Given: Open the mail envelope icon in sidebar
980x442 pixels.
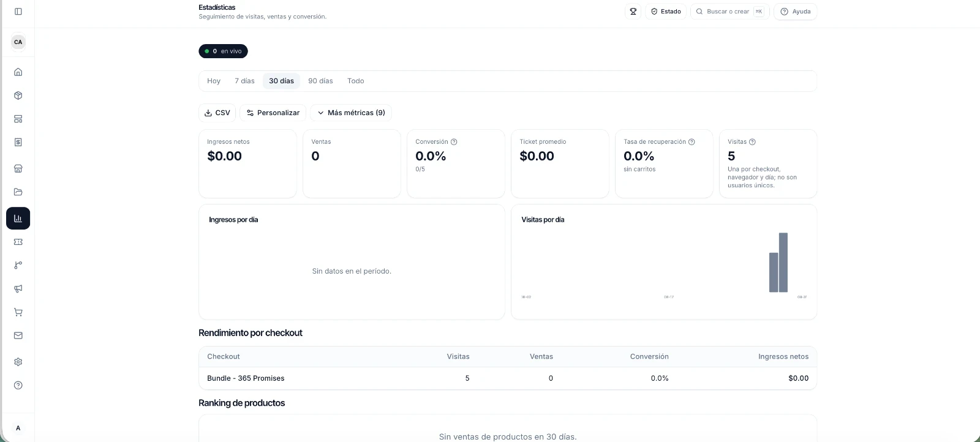Looking at the screenshot, I should coord(18,335).
